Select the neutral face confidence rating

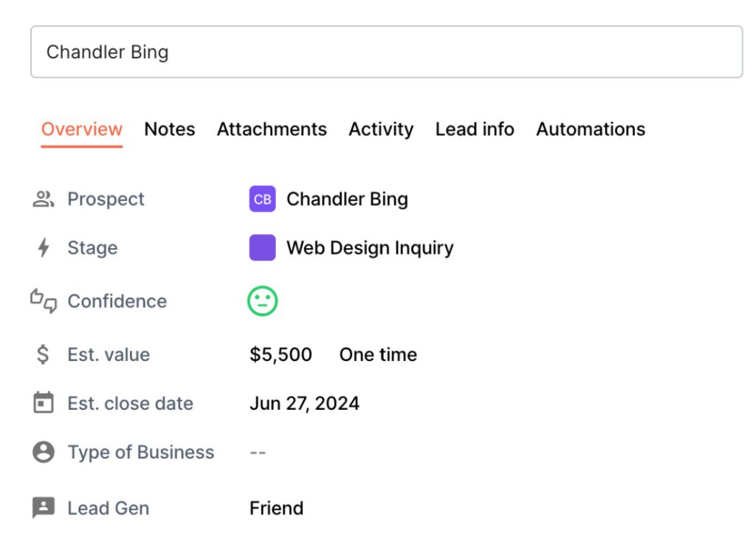(262, 301)
